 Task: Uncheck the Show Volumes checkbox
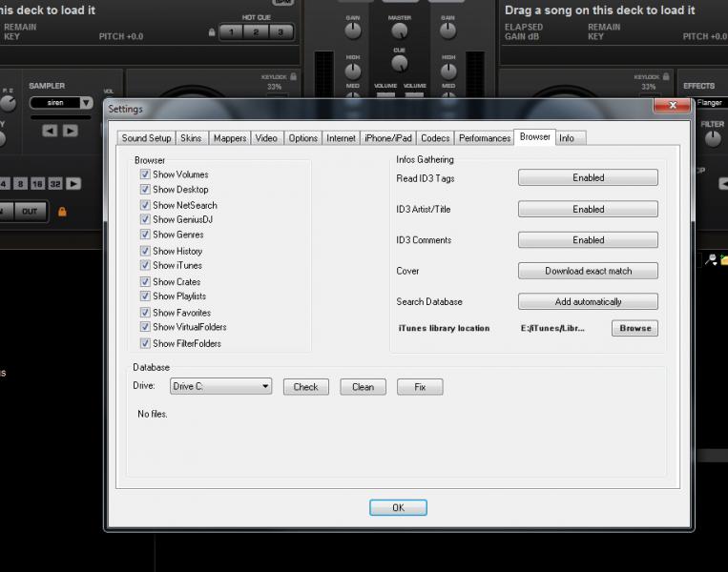[x=145, y=174]
